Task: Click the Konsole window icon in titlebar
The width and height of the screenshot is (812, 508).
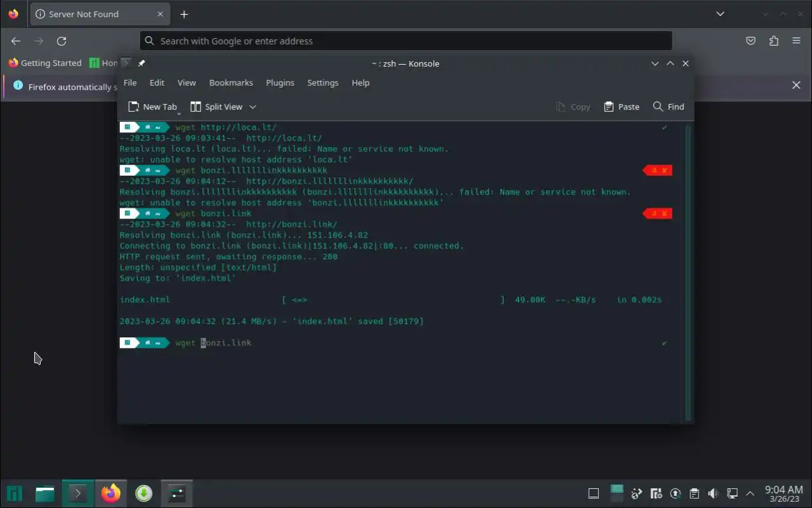Action: pos(126,63)
